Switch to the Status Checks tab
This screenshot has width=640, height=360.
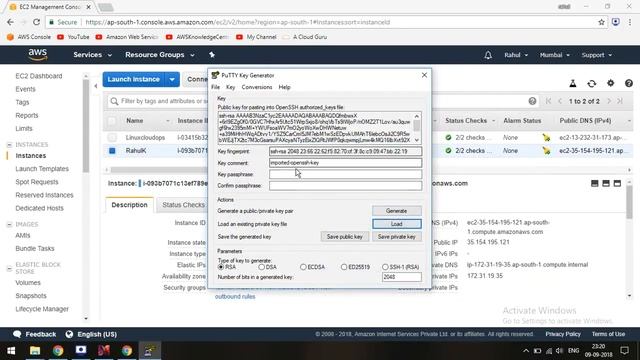point(183,205)
